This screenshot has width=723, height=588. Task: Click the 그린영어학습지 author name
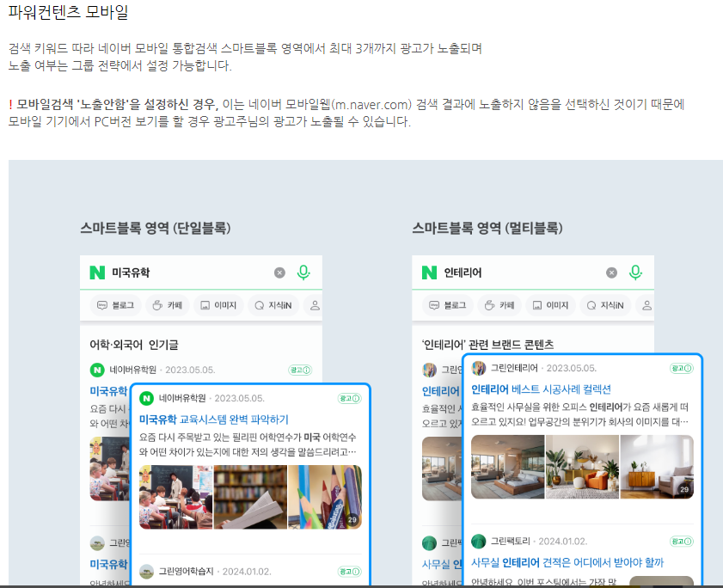coord(187,572)
